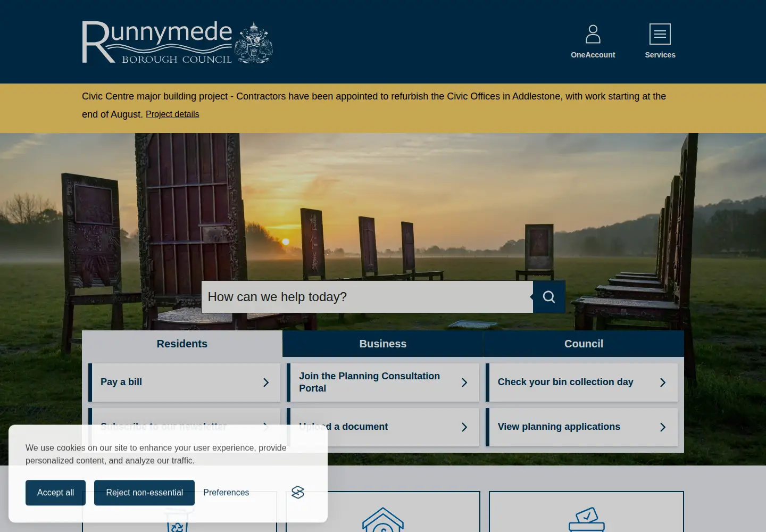The image size is (766, 532).
Task: Open the View planning applications link
Action: coord(581,427)
